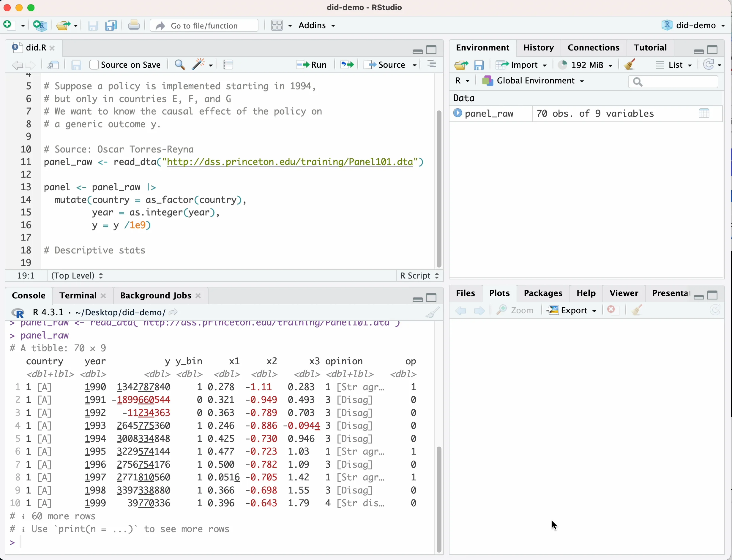This screenshot has height=560, width=732.
Task: Switch to the History tab
Action: coord(538,48)
